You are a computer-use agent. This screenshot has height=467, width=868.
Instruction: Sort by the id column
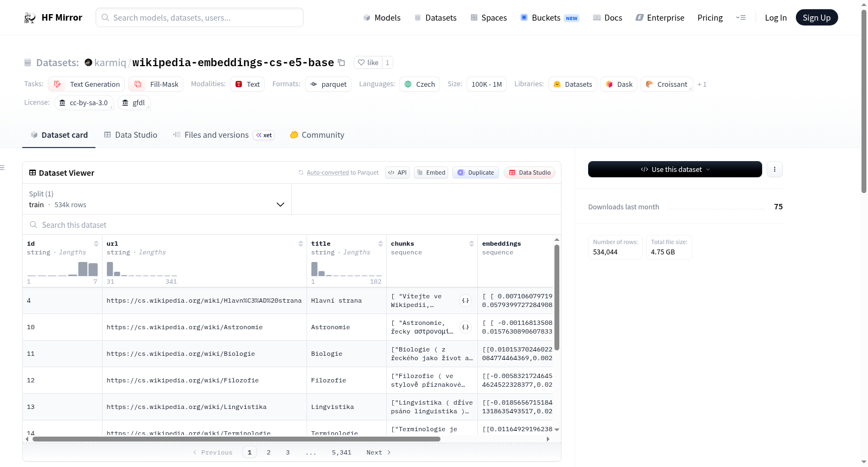(x=96, y=244)
